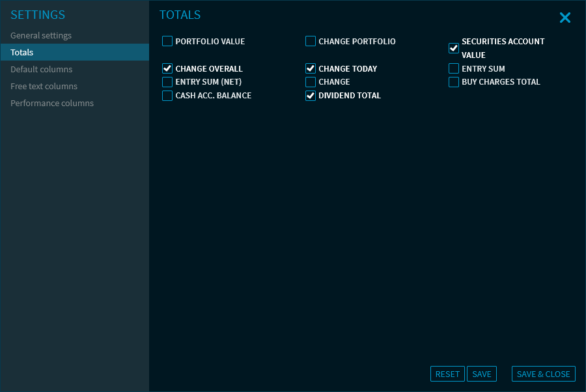
Task: Click Save & Close button
Action: 543,374
